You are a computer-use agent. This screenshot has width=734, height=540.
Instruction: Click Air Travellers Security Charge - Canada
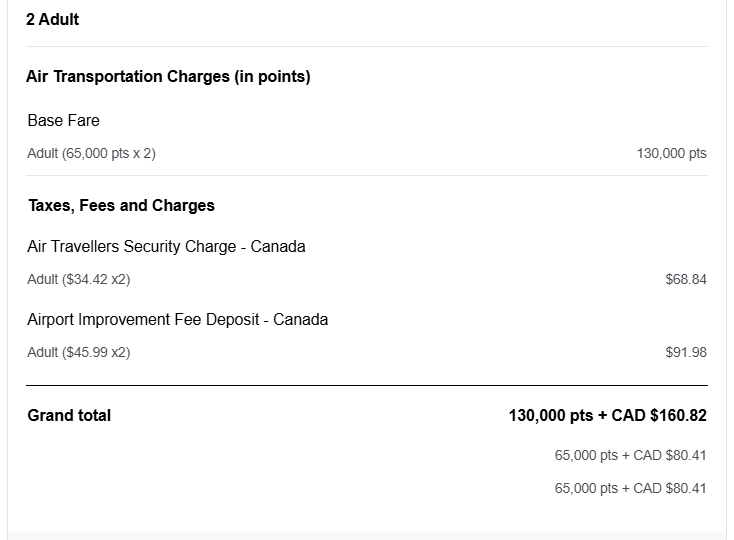point(166,247)
